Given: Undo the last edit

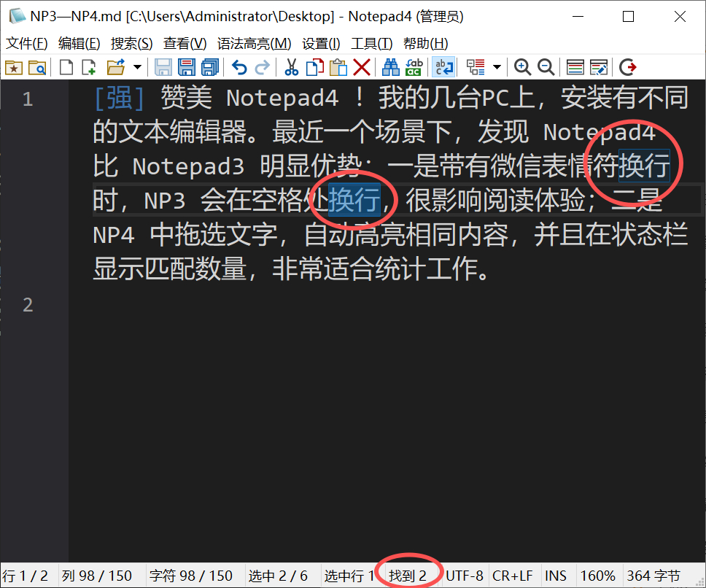Looking at the screenshot, I should pos(239,68).
